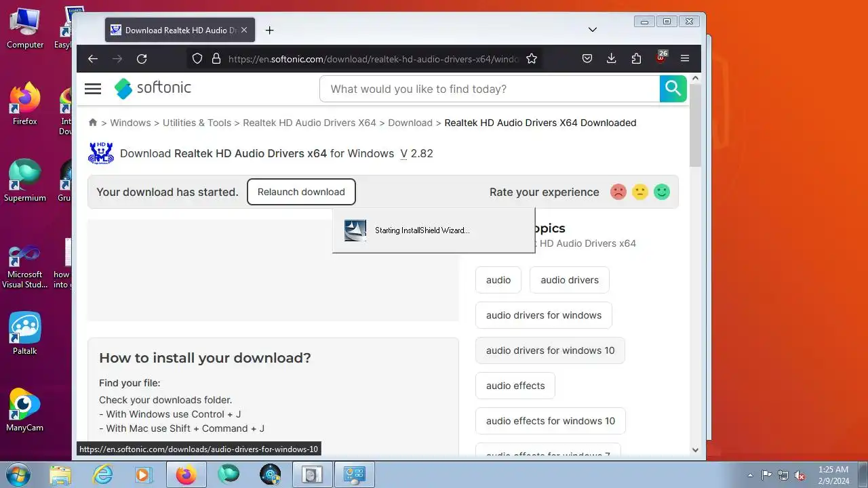Click 'Starting InstallShield Wizard...' text
Viewport: 868px width, 488px height.
click(x=422, y=230)
